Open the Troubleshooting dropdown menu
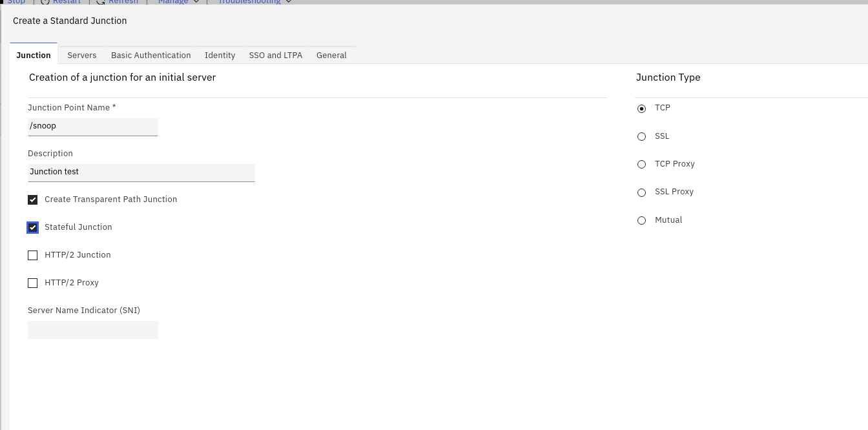868x430 pixels. click(x=254, y=2)
